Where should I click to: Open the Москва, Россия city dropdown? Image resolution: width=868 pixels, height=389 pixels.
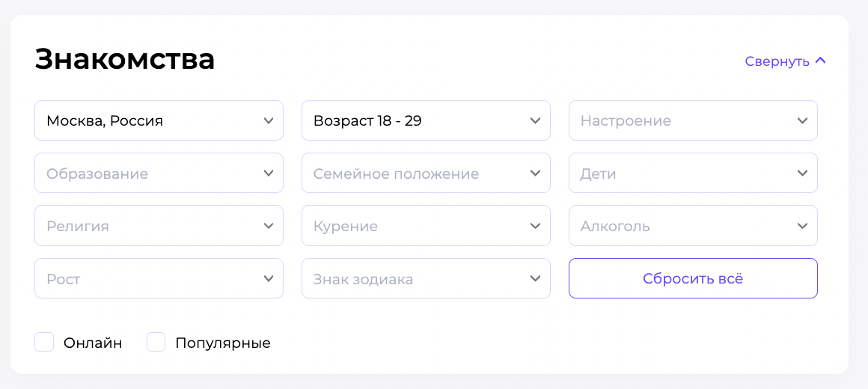tap(159, 120)
